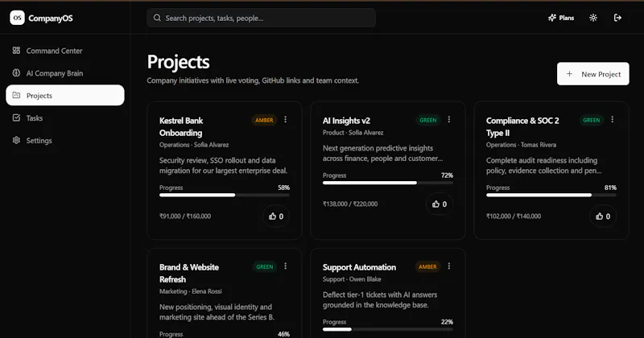The height and width of the screenshot is (338, 644).
Task: Click AMBER badge on Support Automation
Action: pos(427,266)
